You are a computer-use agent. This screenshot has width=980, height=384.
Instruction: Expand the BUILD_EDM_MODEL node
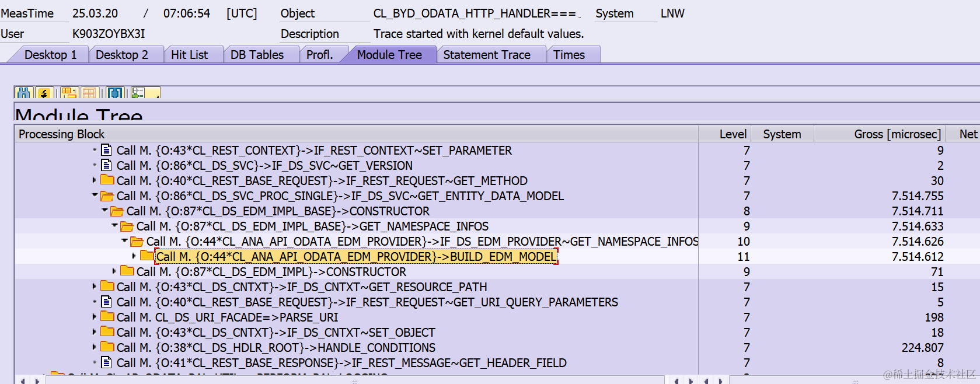point(134,256)
